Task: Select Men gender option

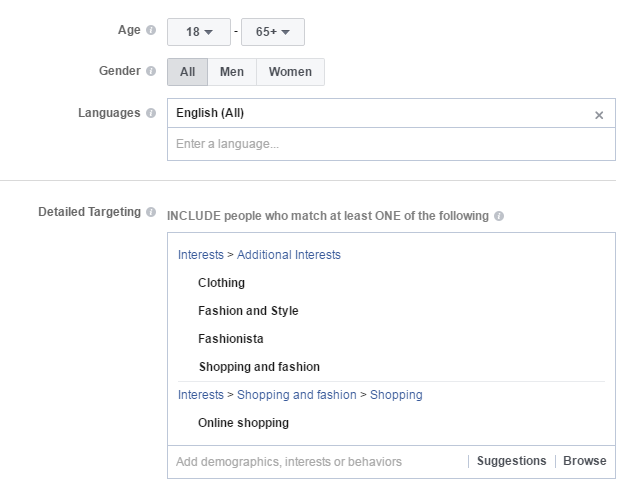Action: coord(232,72)
